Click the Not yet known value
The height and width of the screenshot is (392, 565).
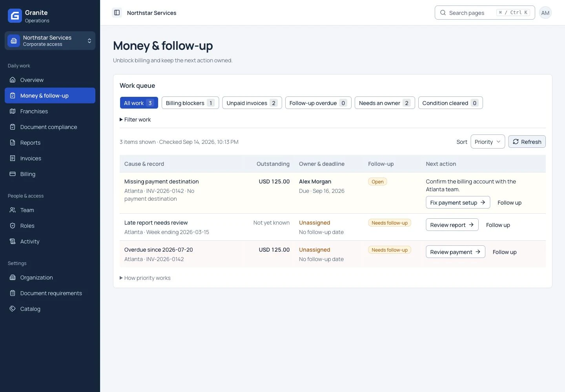(x=272, y=223)
